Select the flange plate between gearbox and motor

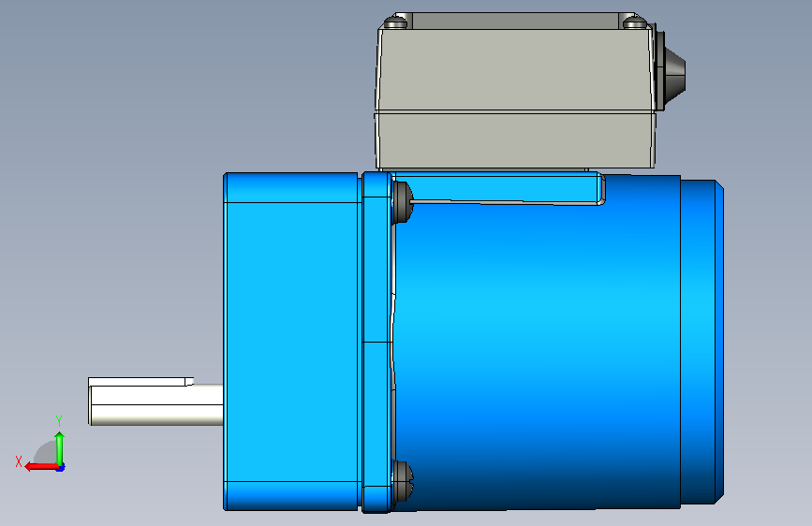coord(376,343)
